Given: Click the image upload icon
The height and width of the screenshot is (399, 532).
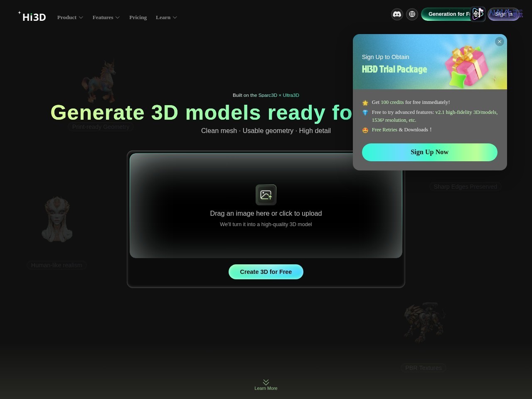Looking at the screenshot, I should tap(266, 195).
